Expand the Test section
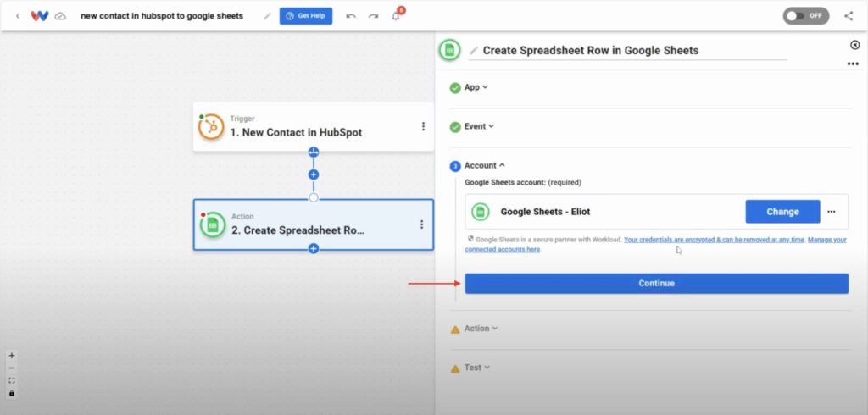This screenshot has height=415, width=868. (x=476, y=368)
